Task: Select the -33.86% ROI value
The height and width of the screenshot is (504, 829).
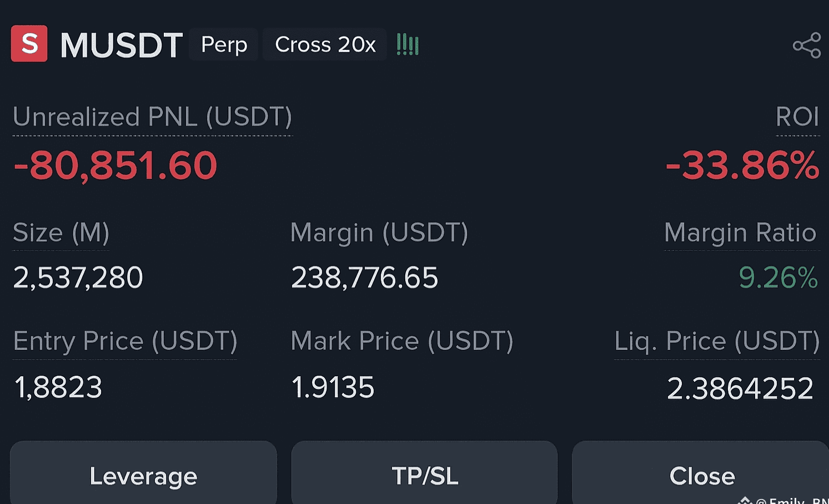Action: pos(742,165)
